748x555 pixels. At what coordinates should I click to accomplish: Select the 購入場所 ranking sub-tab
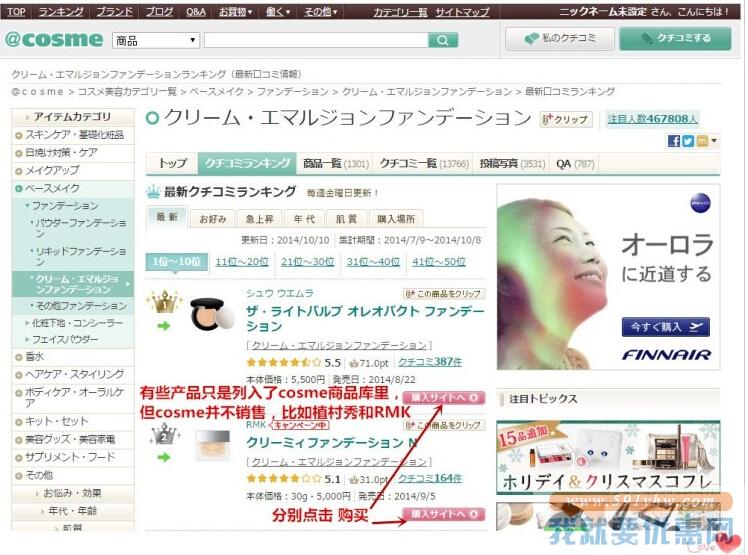tap(396, 219)
